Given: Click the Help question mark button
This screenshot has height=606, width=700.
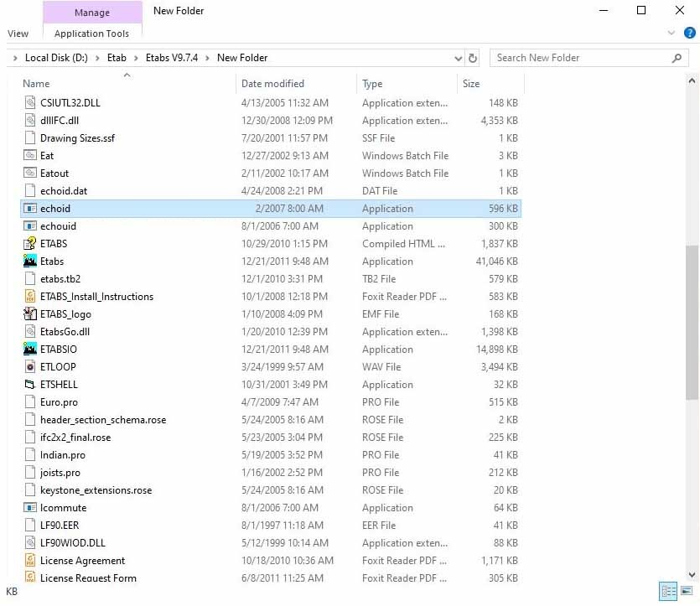Looking at the screenshot, I should pos(690,34).
